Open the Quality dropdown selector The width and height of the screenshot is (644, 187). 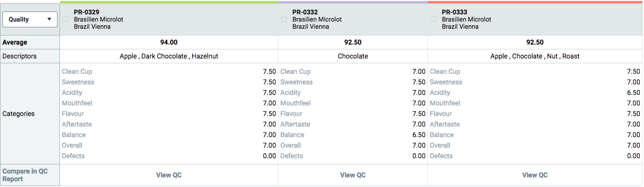(x=30, y=19)
